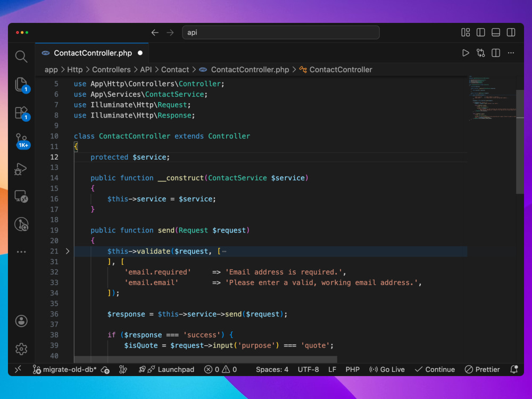The height and width of the screenshot is (399, 532).
Task: Click the protected keyword on line 12
Action: [x=109, y=157]
